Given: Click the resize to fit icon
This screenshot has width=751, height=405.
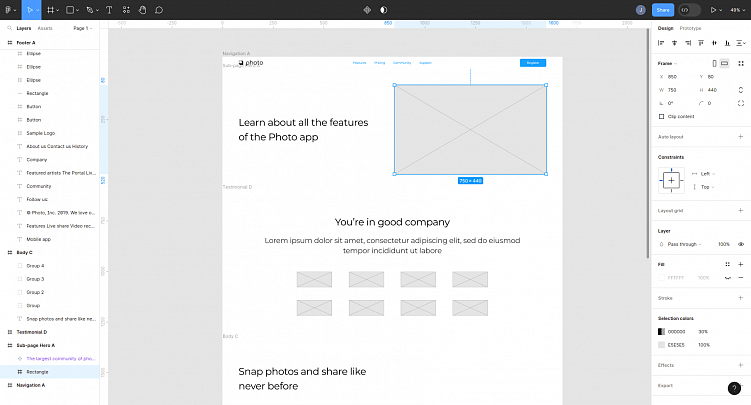Looking at the screenshot, I should pos(741,63).
